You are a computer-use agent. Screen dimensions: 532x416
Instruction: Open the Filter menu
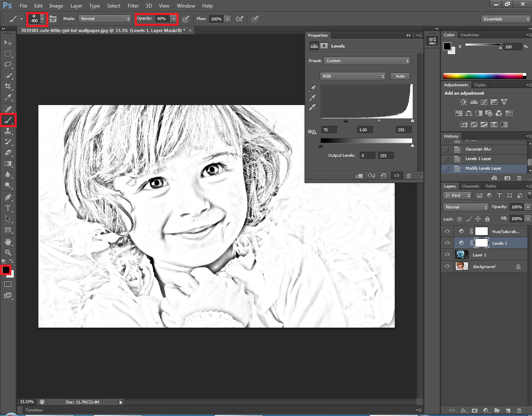133,6
